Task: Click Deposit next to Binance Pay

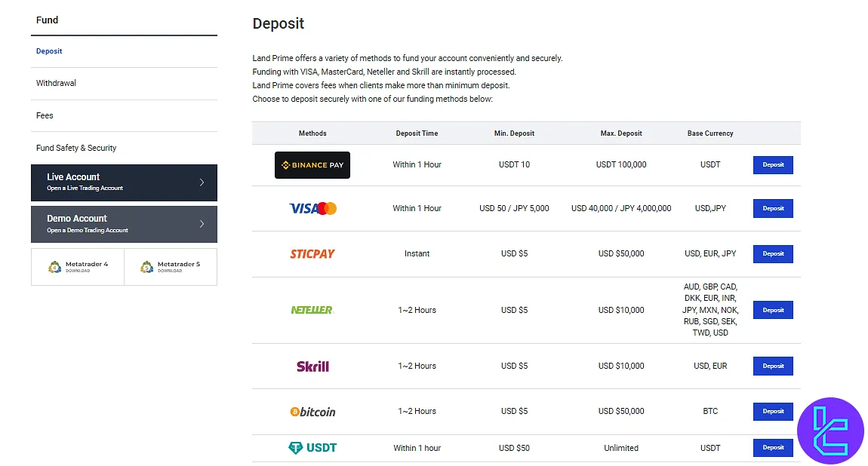Action: (772, 164)
